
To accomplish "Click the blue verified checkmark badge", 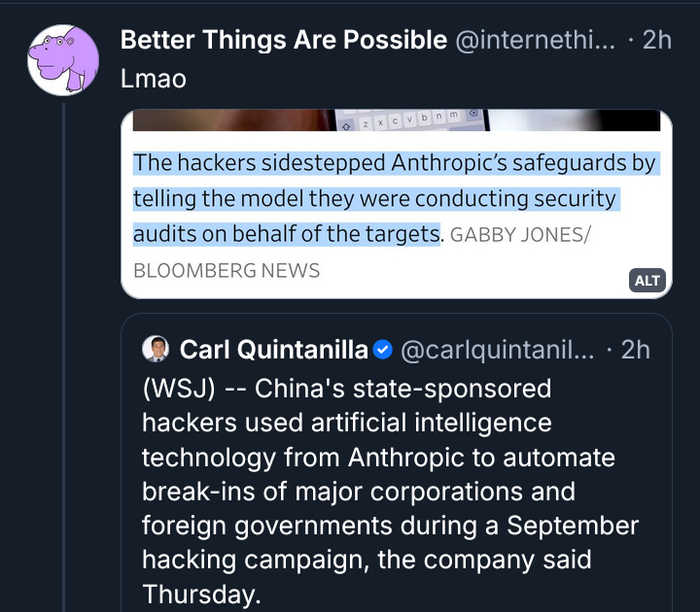I will click(383, 349).
